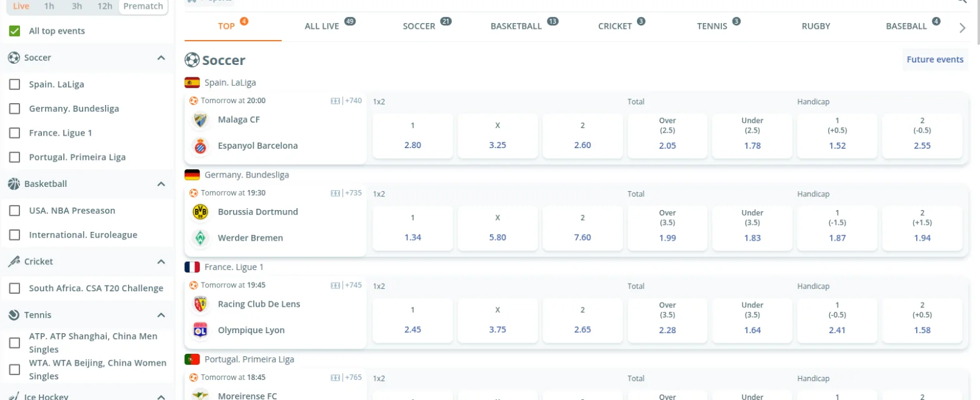Expand +735 markets for Dortmund match
Viewport: 980px width, 400px height.
pyautogui.click(x=353, y=193)
